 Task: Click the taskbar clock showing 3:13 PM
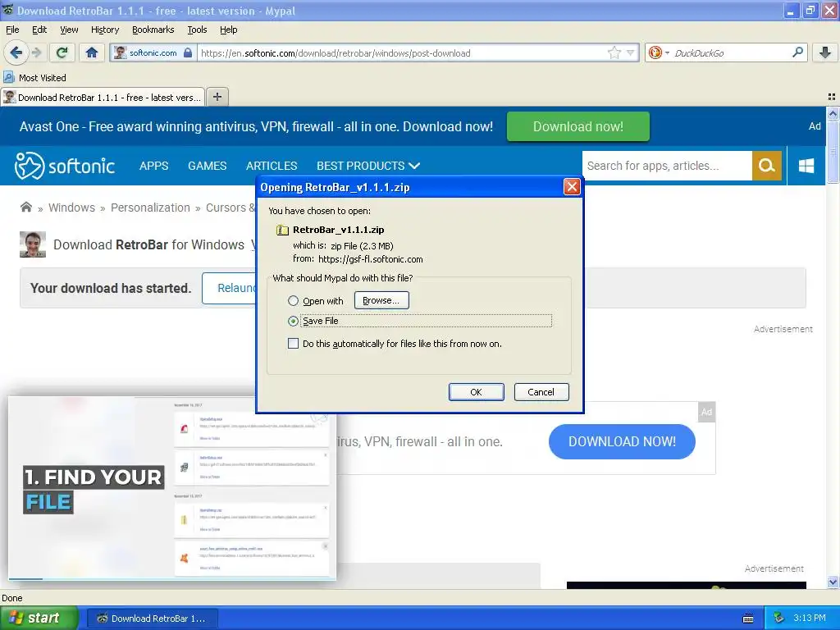[x=810, y=618]
